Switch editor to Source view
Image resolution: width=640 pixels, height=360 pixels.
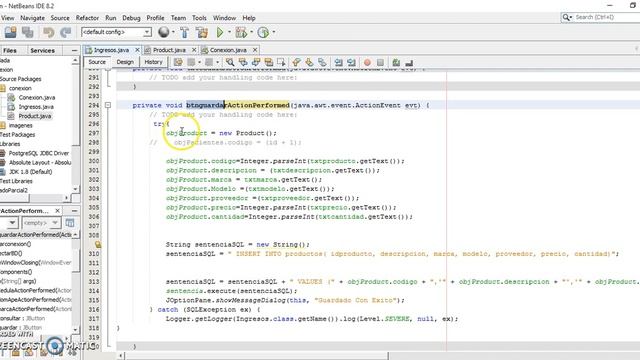click(x=97, y=62)
